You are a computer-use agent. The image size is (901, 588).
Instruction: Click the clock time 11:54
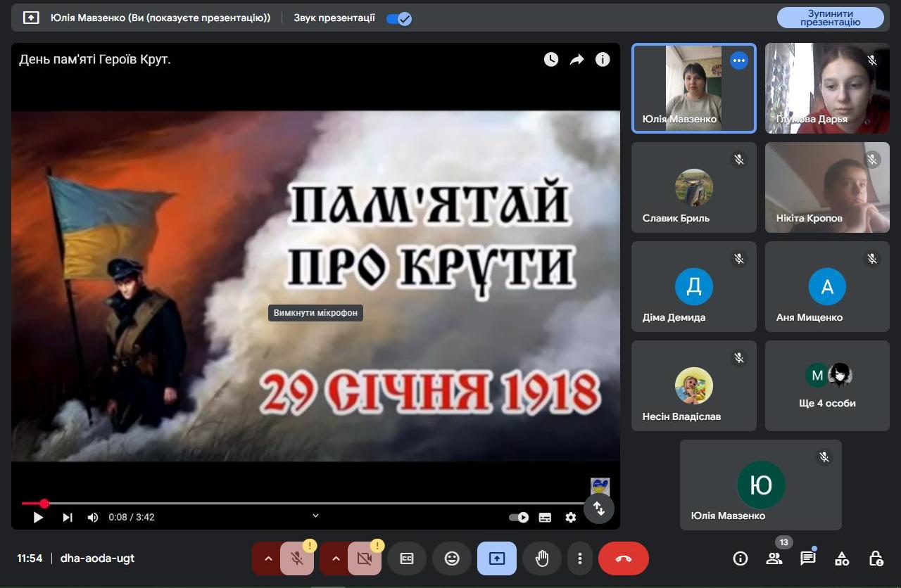30,558
